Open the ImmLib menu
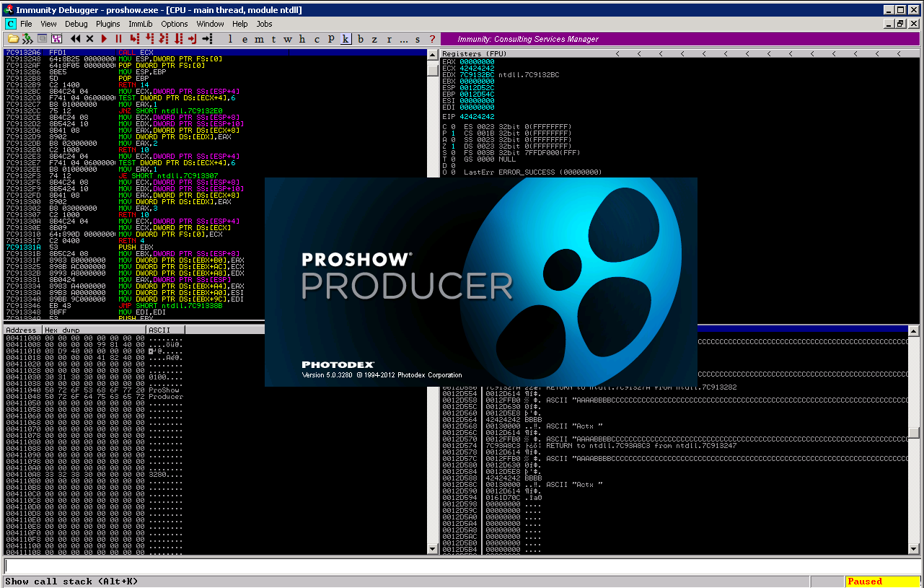This screenshot has width=924, height=588. [141, 24]
